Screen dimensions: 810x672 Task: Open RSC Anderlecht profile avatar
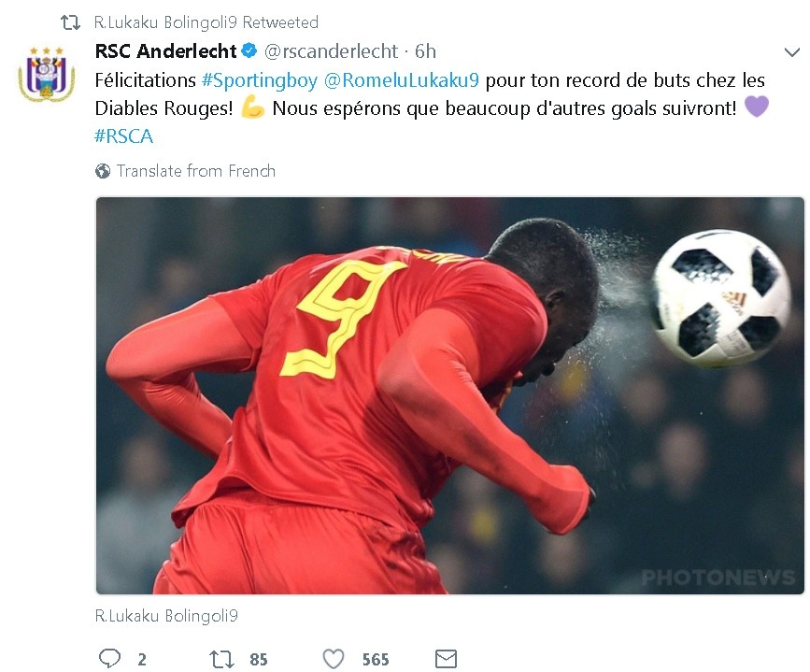[47, 74]
